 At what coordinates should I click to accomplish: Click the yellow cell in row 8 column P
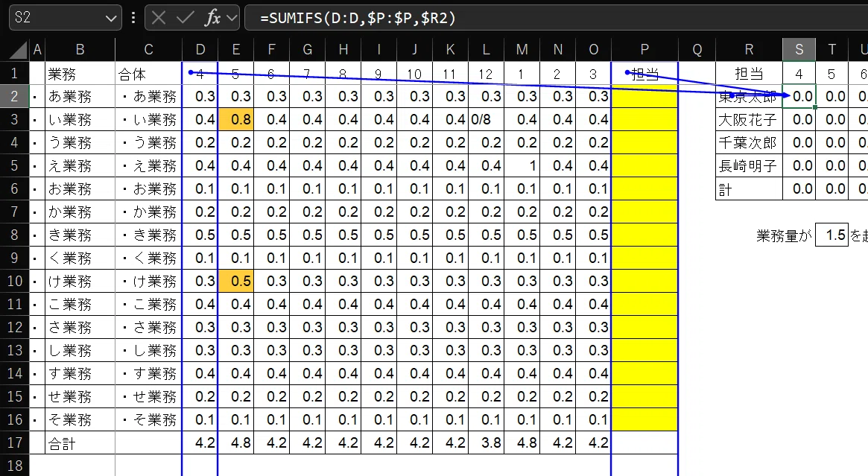coord(644,235)
